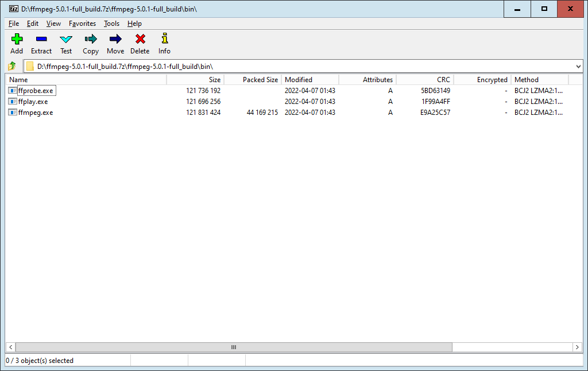Click size value 121 736 192
Viewport: 588px width, 371px height.
[203, 90]
